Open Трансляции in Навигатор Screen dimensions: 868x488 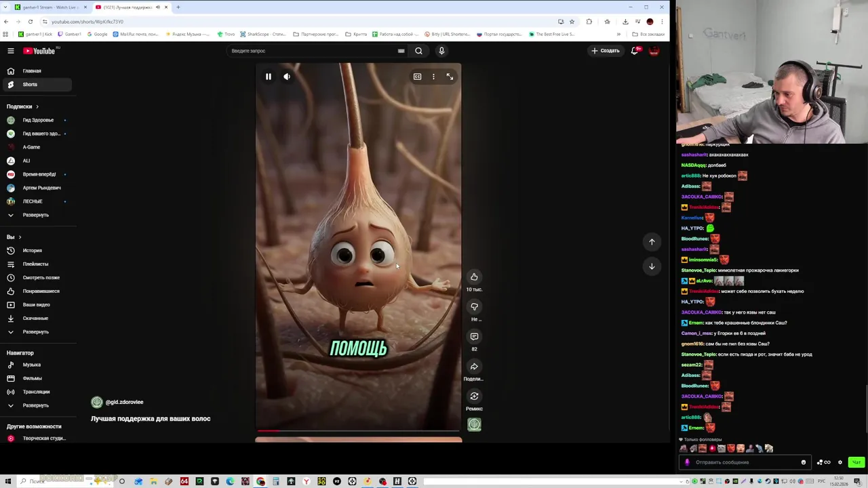pos(37,392)
